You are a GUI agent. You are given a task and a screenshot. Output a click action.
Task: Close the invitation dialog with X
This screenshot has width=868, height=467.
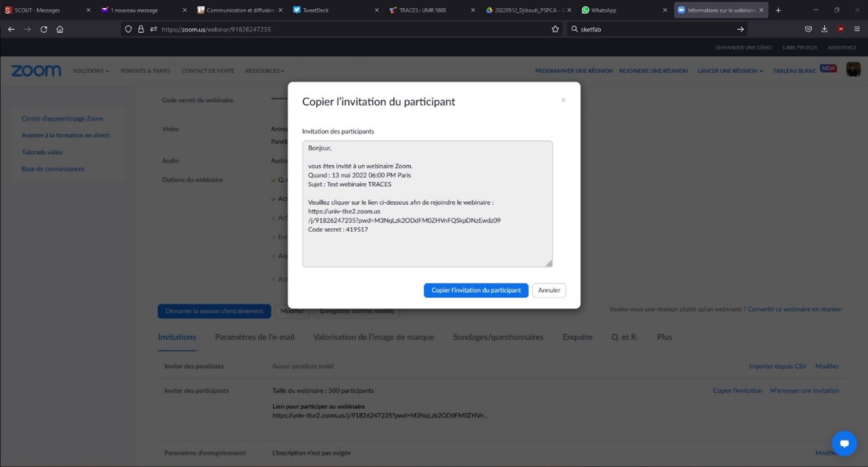pos(563,100)
